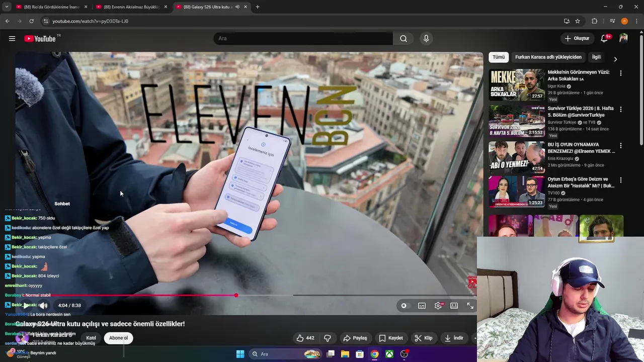Screen dimensions: 644x362
Task: Create a clip with the Klip button
Action: click(424, 338)
